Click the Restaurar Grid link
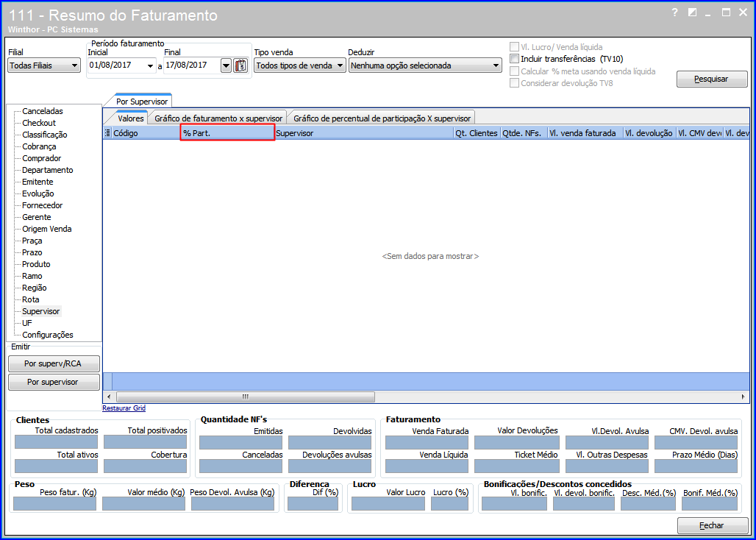Image resolution: width=756 pixels, height=540 pixels. 124,408
